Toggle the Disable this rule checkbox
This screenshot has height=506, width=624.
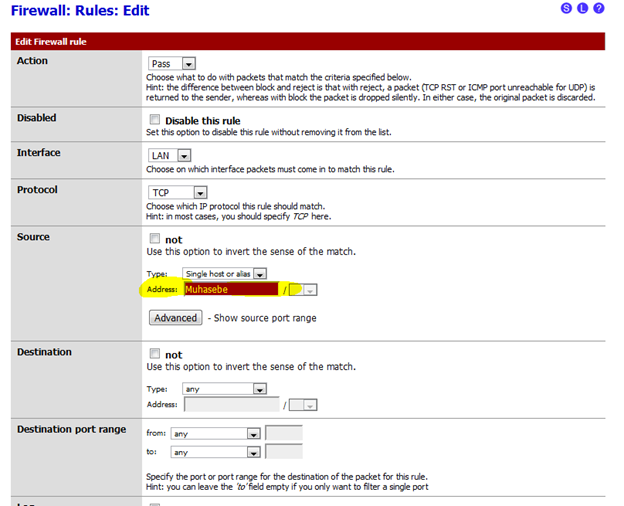pyautogui.click(x=154, y=119)
